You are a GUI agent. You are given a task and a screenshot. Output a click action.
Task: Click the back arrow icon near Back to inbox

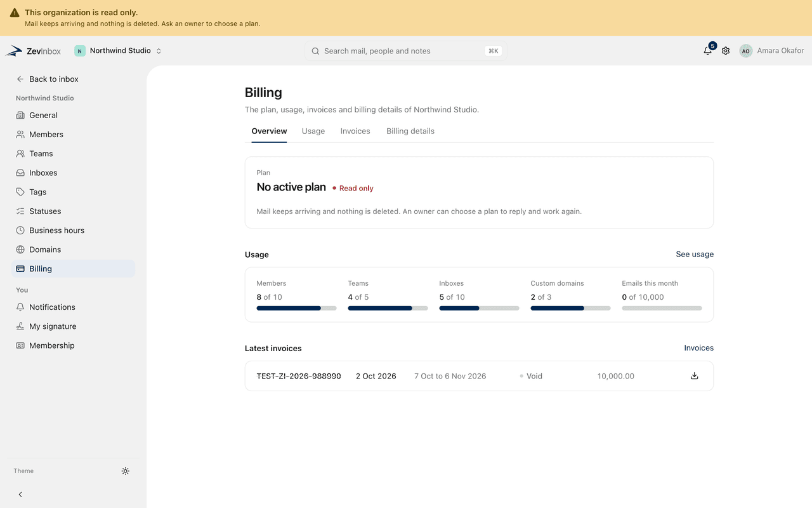[20, 79]
